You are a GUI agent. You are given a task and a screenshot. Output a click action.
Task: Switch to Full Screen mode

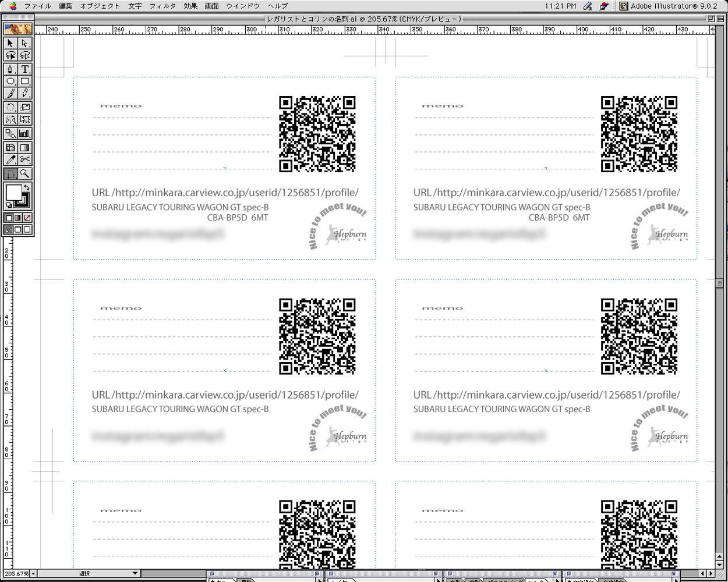click(x=27, y=230)
